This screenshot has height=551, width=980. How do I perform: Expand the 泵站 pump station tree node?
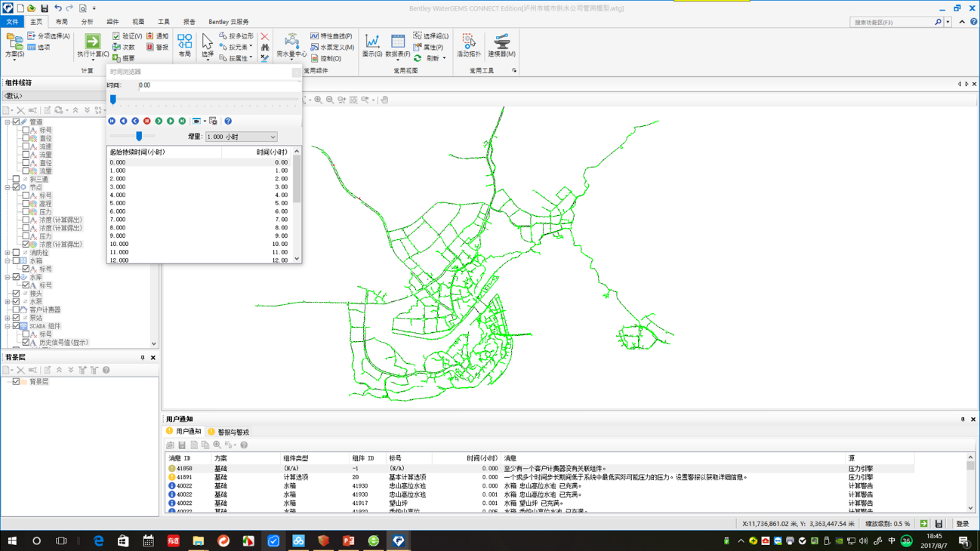(x=8, y=318)
